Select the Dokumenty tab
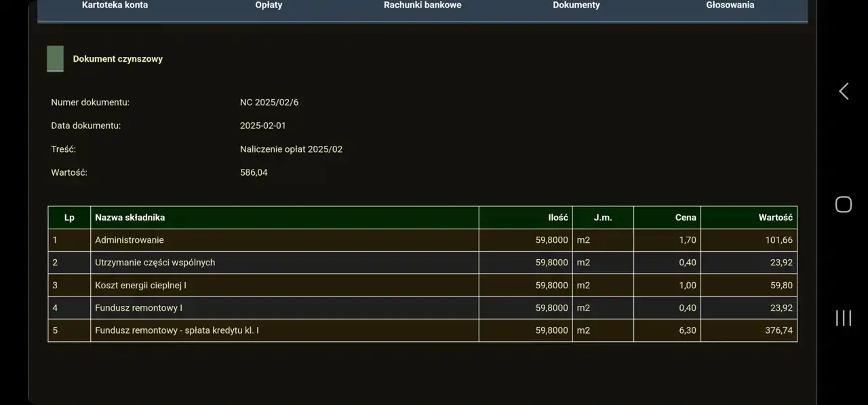Viewport: 868px width, 405px height. coord(576,5)
